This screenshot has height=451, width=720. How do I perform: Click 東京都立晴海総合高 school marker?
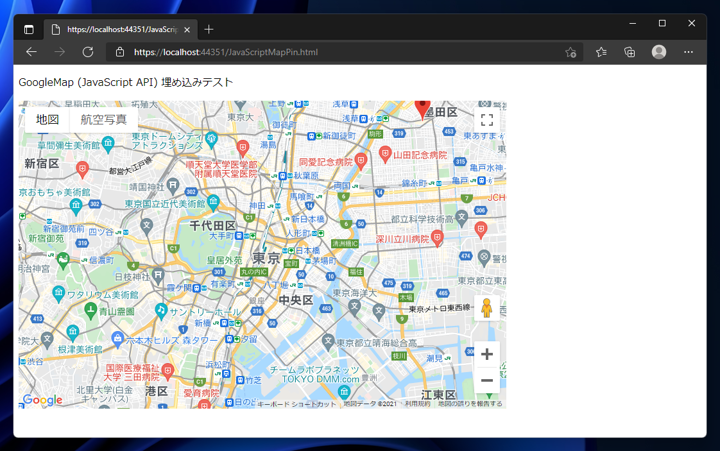pyautogui.click(x=328, y=341)
